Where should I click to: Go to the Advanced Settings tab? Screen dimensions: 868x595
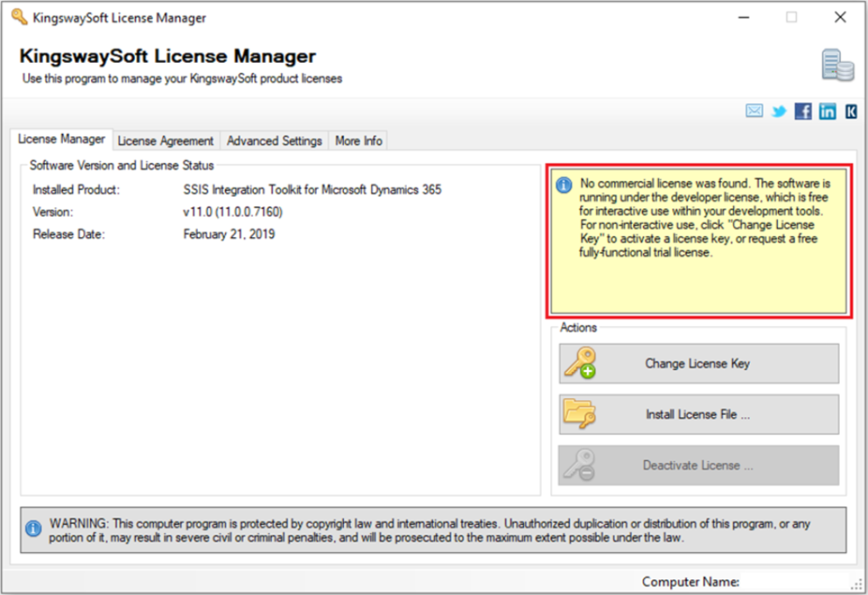click(x=275, y=141)
